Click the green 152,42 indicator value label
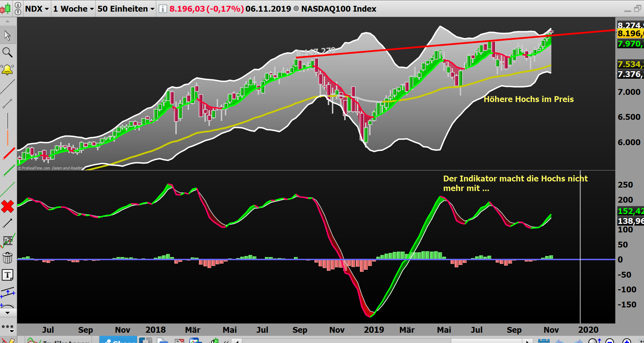644x343 pixels. click(630, 211)
